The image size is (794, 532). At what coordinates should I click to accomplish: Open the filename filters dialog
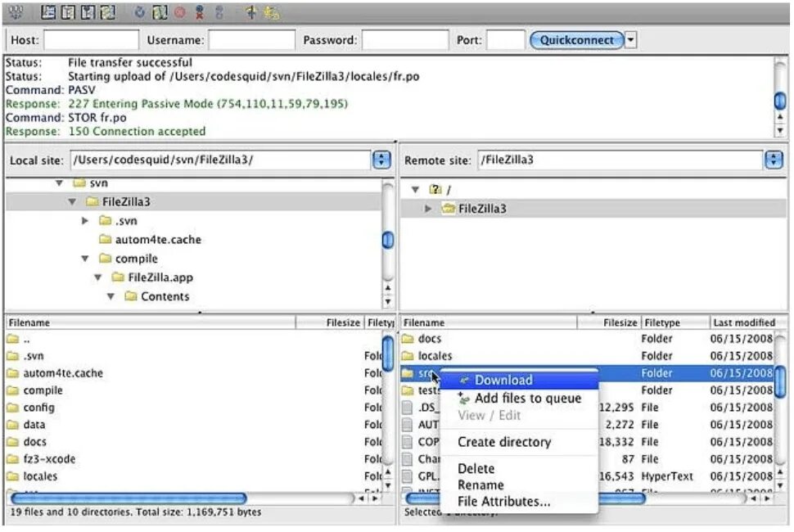tap(251, 12)
